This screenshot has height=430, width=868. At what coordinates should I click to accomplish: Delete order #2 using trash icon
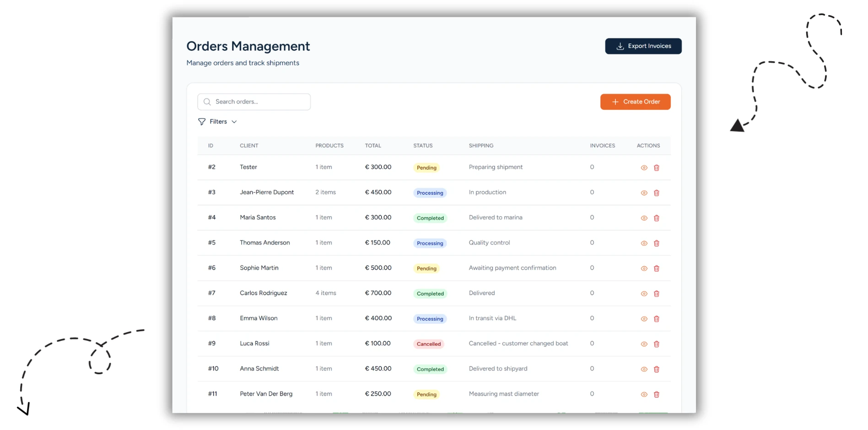[656, 168]
